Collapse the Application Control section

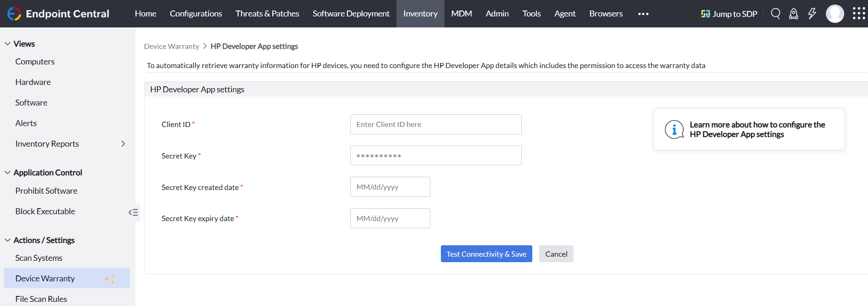click(7, 173)
